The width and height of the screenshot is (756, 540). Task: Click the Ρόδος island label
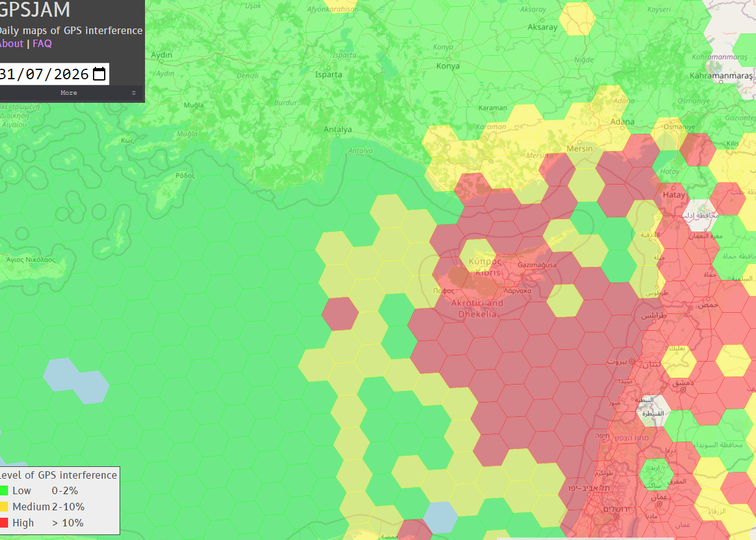click(185, 175)
